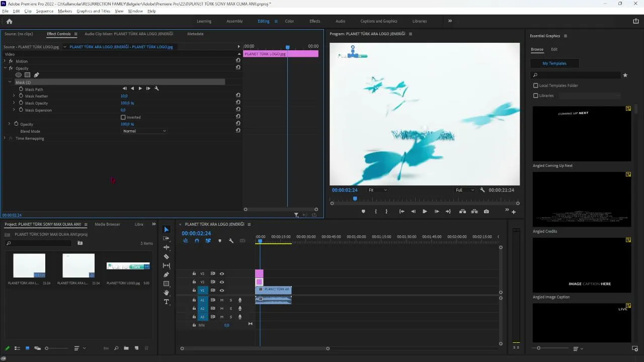This screenshot has width=644, height=362.
Task: Go to In point in Program Monitor
Action: click(401, 211)
